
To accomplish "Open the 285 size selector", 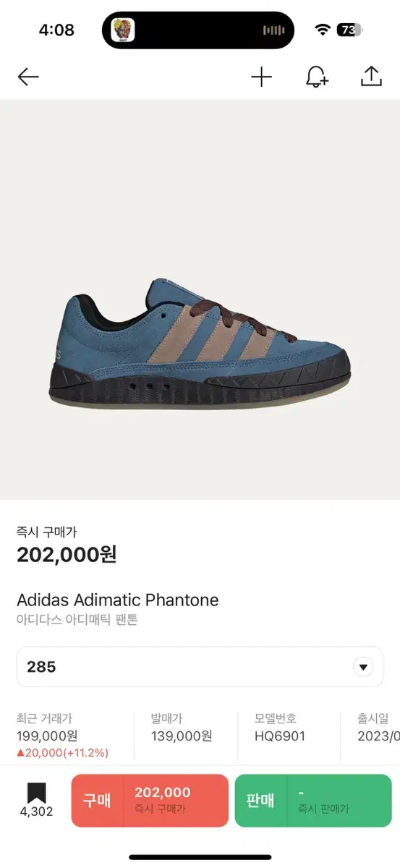I will click(x=200, y=667).
